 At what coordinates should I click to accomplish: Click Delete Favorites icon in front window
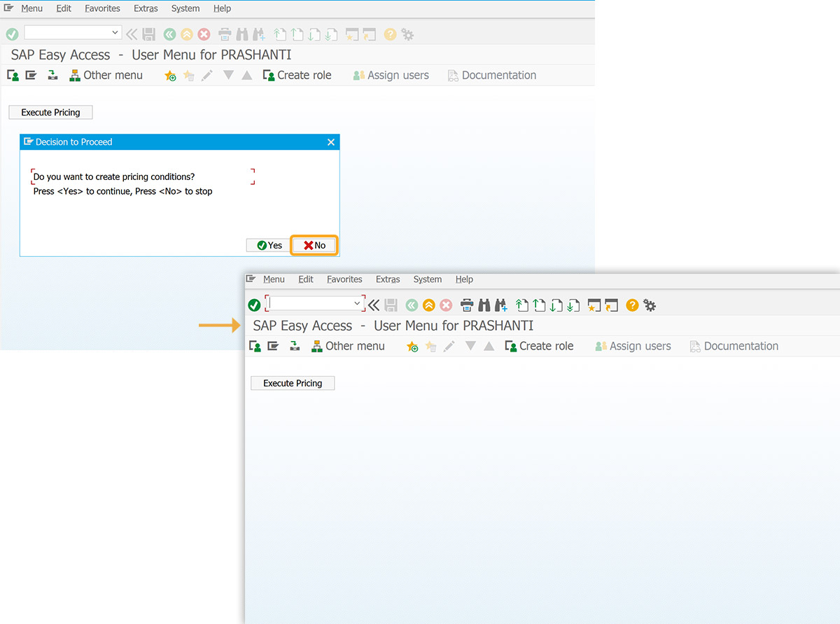point(430,346)
